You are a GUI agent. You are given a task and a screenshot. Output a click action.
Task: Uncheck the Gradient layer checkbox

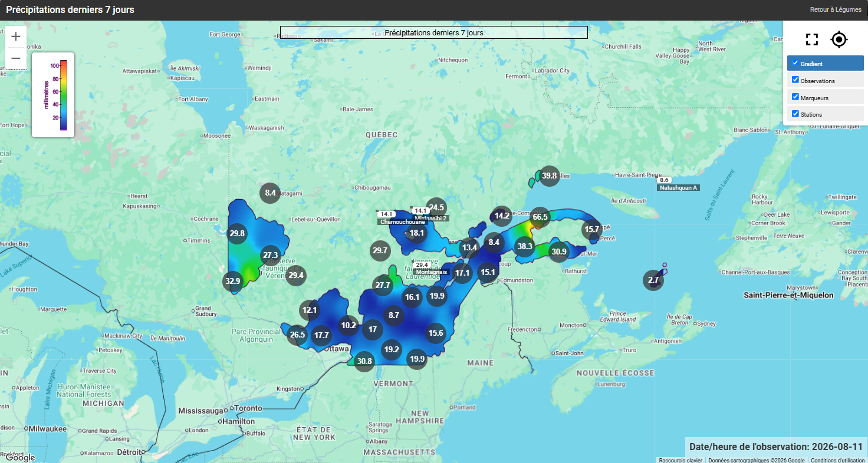pos(795,63)
